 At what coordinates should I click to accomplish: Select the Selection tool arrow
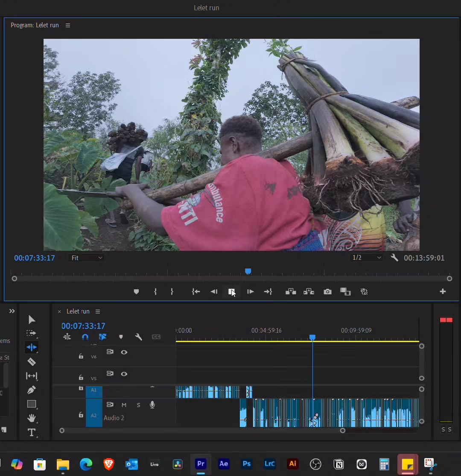[32, 319]
